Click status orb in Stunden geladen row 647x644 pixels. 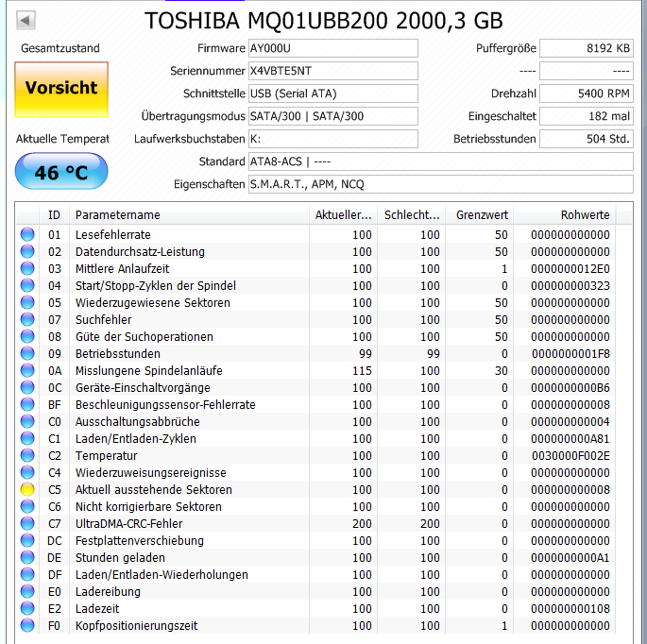27,557
